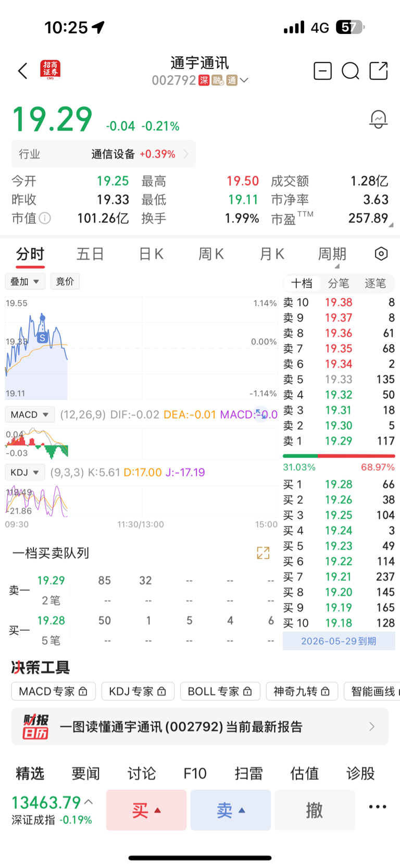Switch to 分笔 tab
The width and height of the screenshot is (400, 868).
click(339, 283)
